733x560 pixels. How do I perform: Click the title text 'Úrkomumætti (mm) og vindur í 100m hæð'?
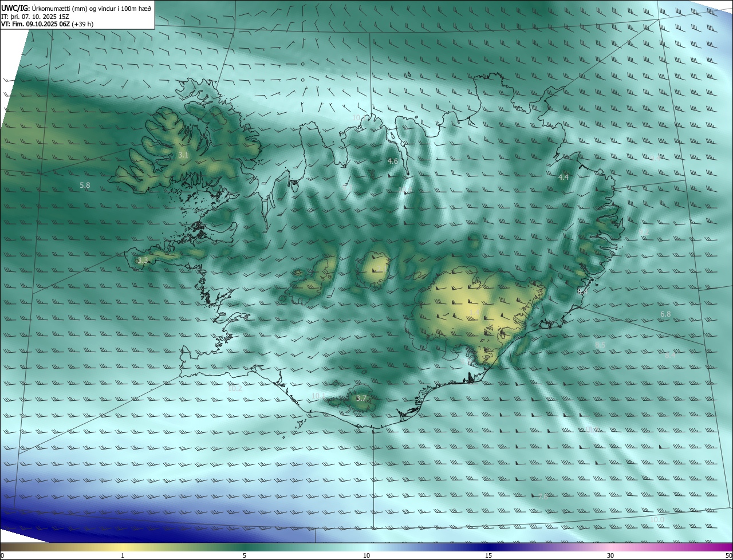tap(91, 8)
